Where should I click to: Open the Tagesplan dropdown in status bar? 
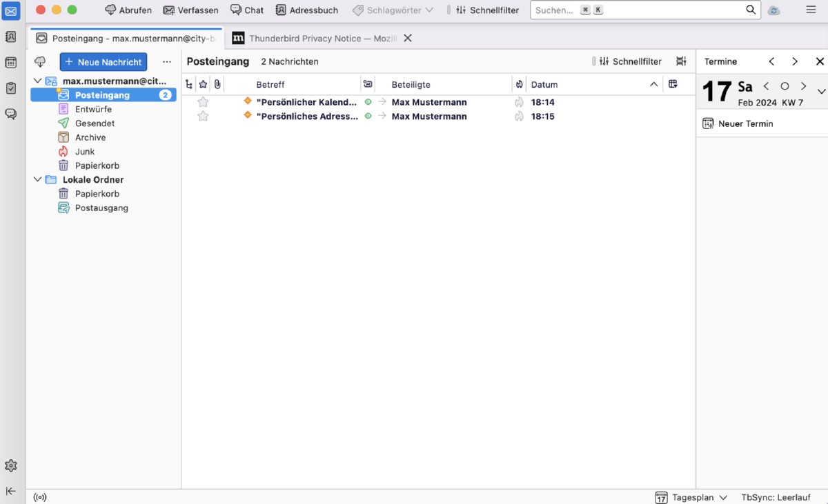(691, 497)
